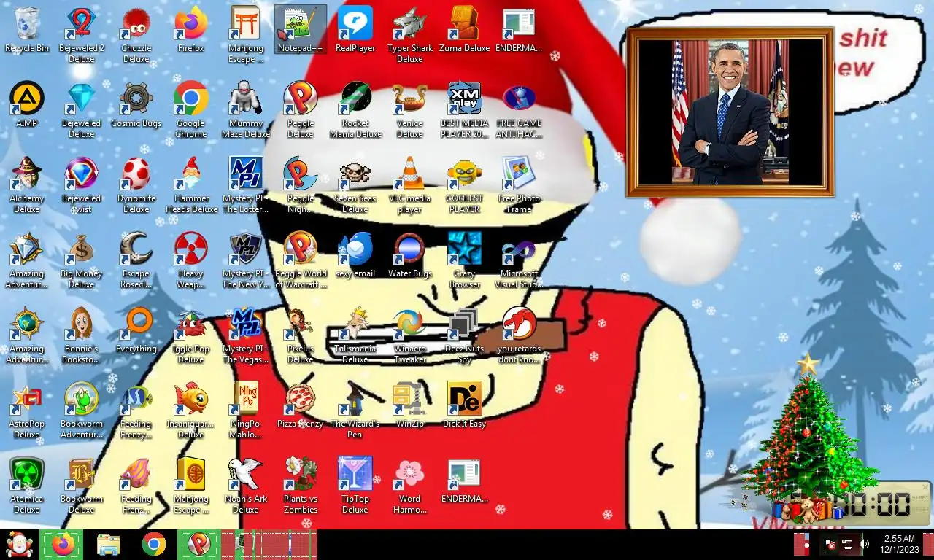The image size is (934, 560).
Task: Select Deez Nuts Spy shortcut
Action: (465, 335)
